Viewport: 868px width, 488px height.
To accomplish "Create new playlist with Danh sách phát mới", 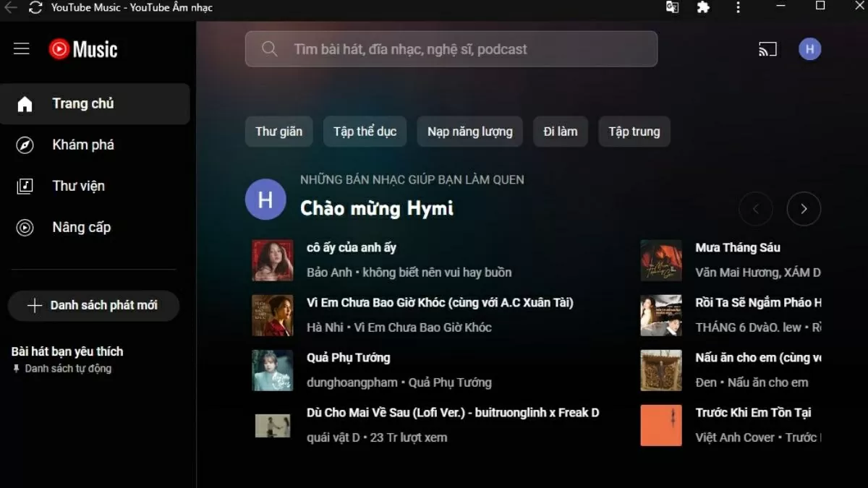I will pos(93,305).
